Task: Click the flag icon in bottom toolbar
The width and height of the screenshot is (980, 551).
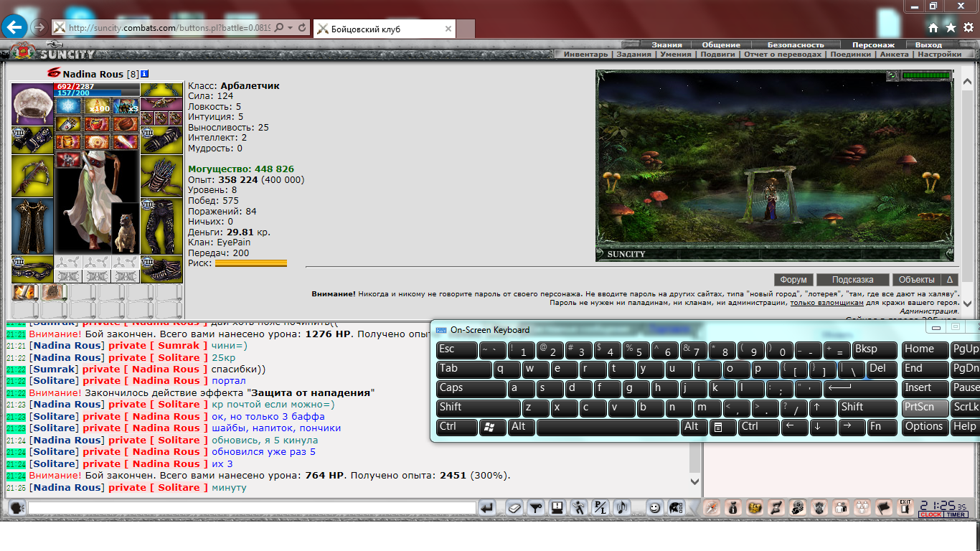Action: (x=884, y=508)
